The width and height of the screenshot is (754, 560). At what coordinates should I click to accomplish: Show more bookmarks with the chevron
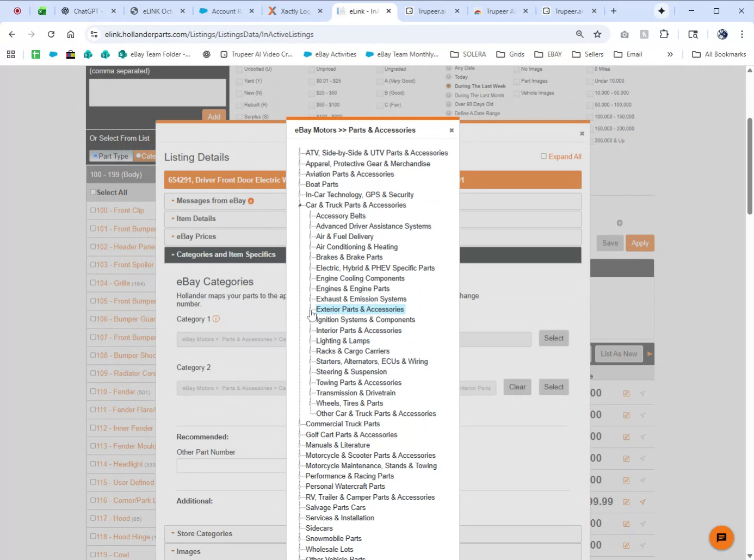(x=670, y=54)
